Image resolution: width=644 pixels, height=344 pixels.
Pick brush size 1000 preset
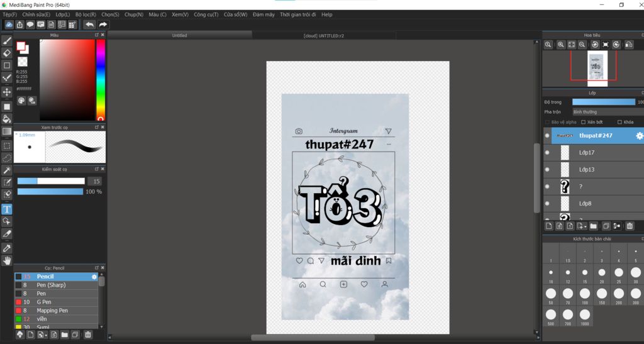(x=585, y=314)
